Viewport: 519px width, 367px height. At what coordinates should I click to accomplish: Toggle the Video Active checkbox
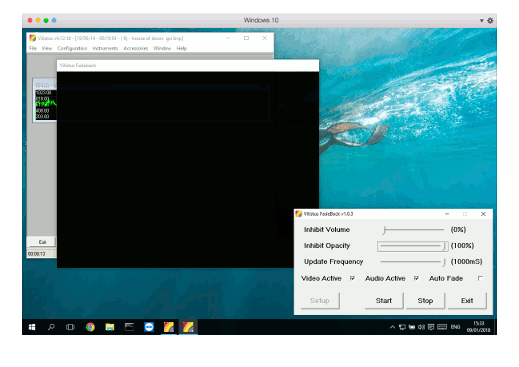click(352, 278)
